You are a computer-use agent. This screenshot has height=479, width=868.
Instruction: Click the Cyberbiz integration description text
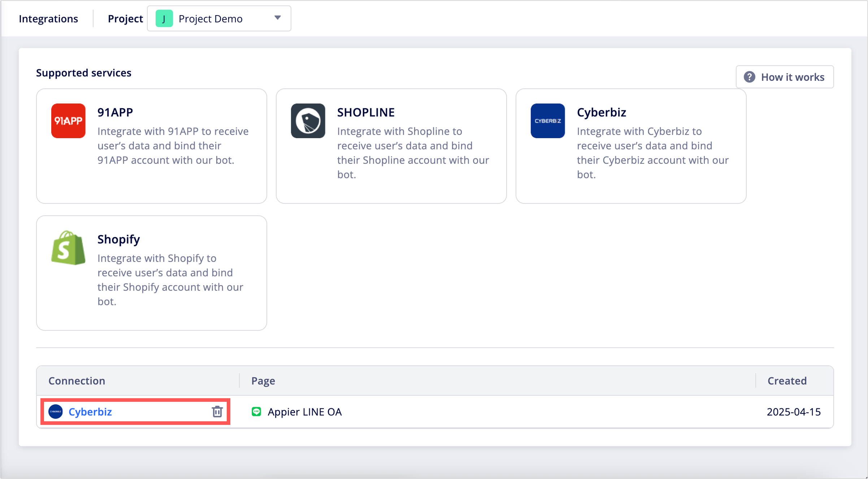pos(653,153)
